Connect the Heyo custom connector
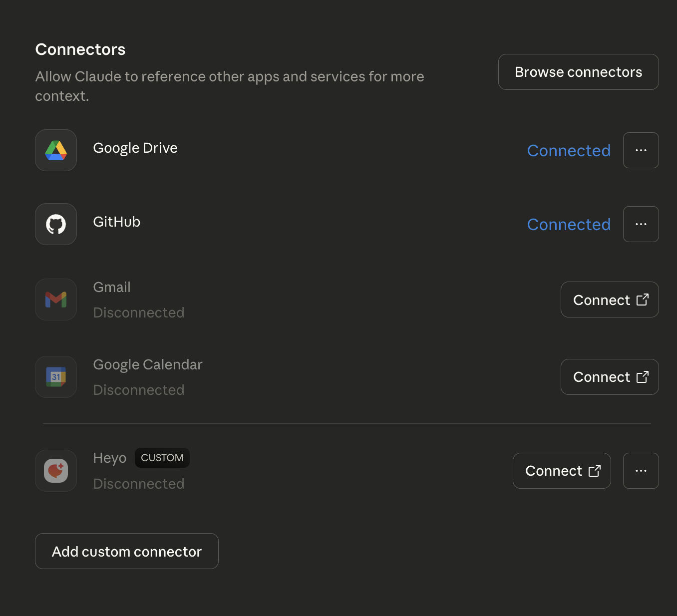Screen dimensions: 677x616 click(562, 470)
